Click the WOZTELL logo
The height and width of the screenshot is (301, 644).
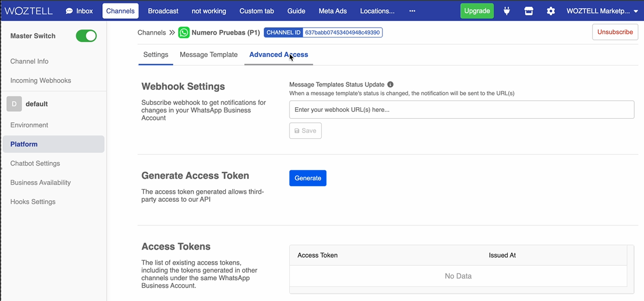28,11
